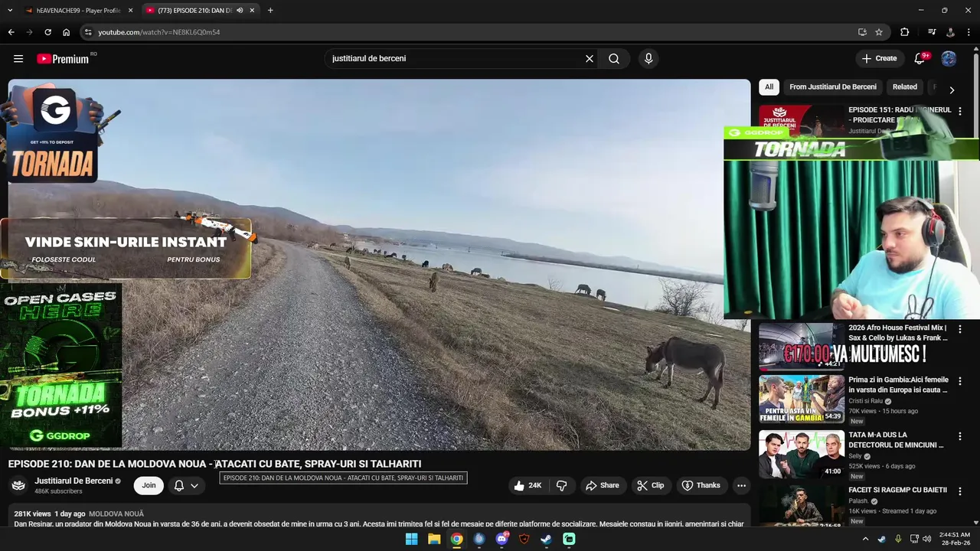
Task: Open YouTube notifications bell
Action: (x=920, y=59)
